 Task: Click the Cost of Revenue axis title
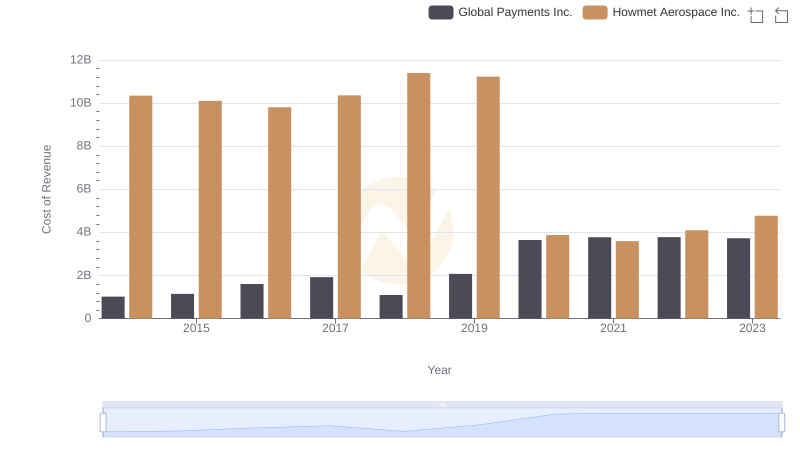(46, 189)
